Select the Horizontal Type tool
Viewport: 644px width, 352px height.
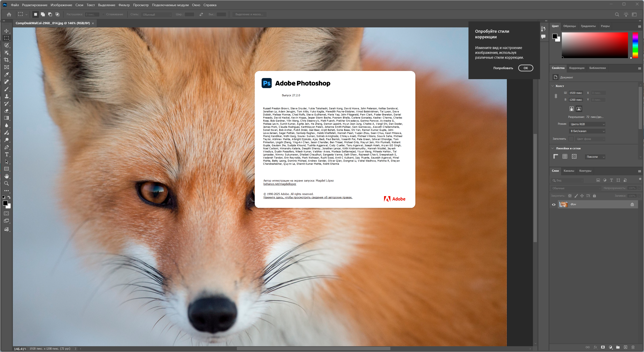[7, 154]
